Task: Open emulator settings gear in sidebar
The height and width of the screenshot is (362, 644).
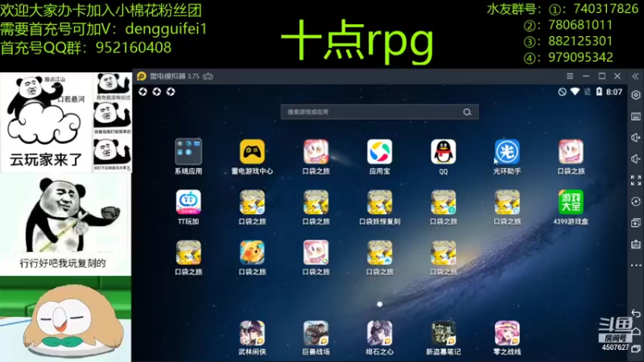Action: 636,95
